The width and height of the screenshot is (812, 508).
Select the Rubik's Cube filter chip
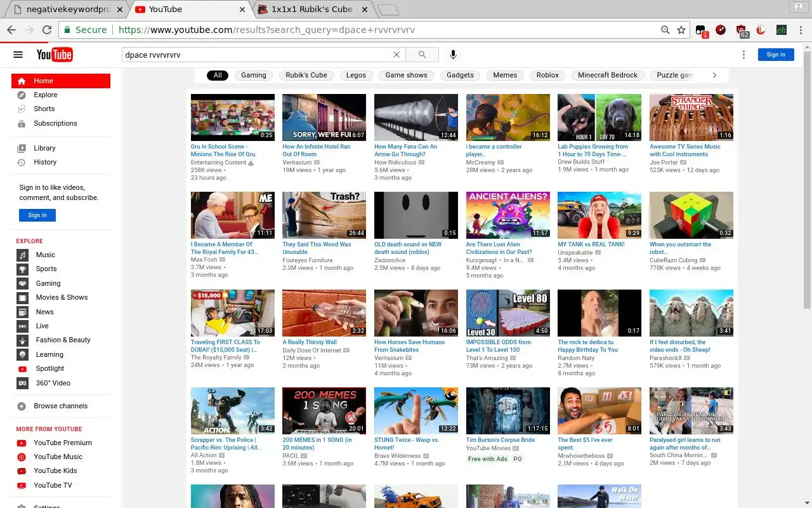(x=306, y=75)
